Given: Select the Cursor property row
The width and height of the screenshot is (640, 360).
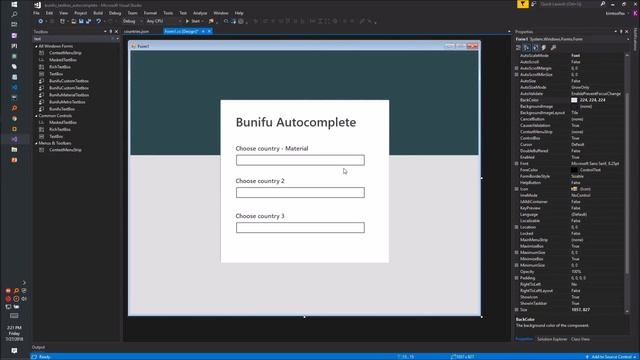Looking at the screenshot, I should click(569, 144).
